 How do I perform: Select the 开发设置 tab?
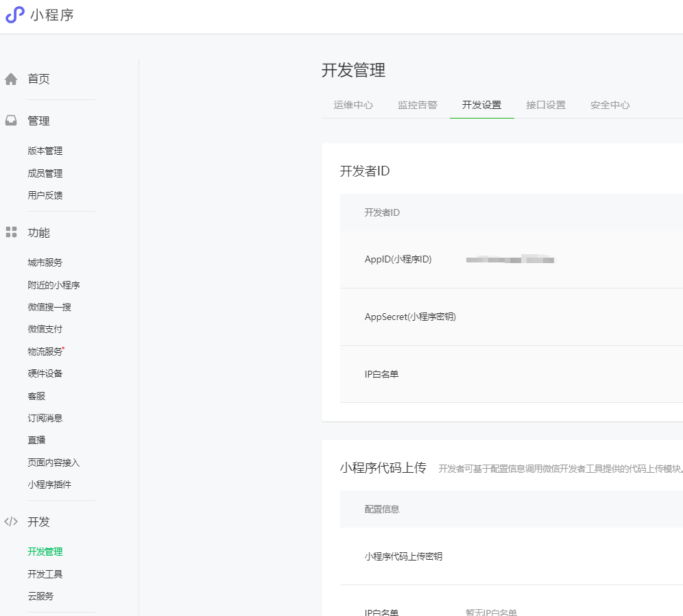tap(481, 105)
